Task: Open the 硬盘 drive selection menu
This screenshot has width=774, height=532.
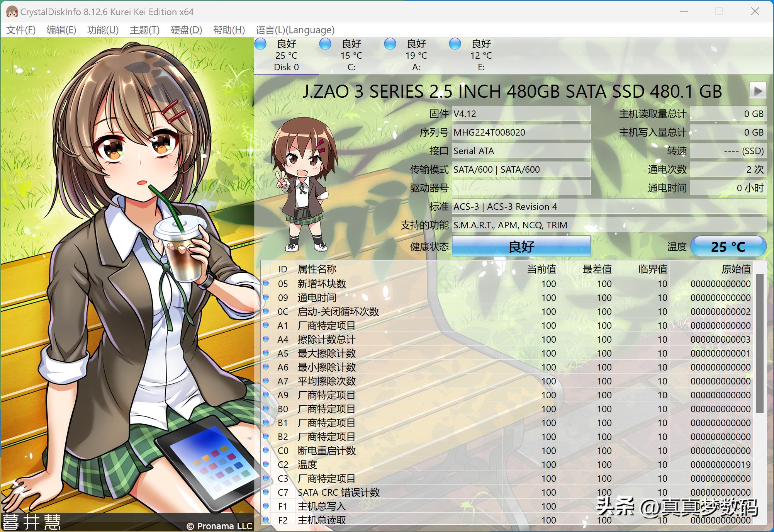Action: (186, 30)
